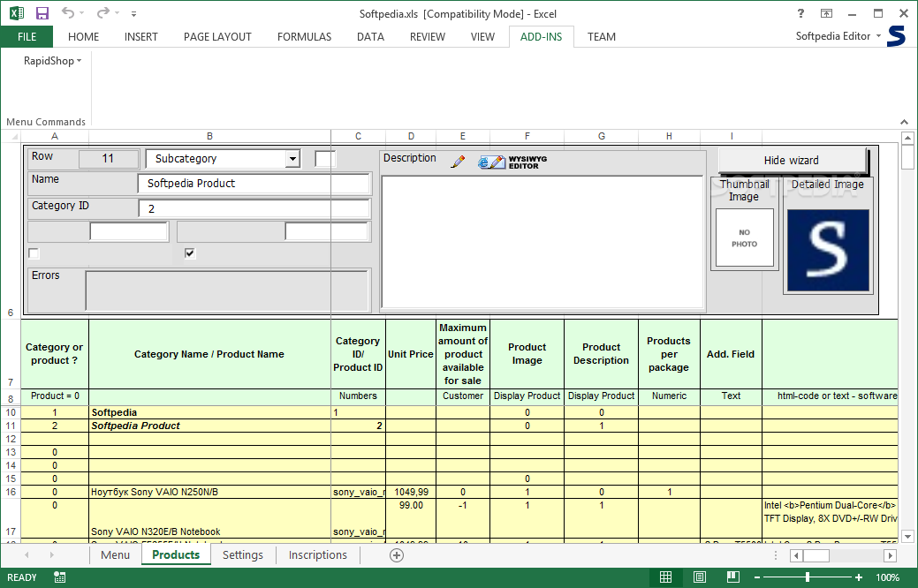Screen dimensions: 918x588
Task: Click the Excel application icon
Action: (17, 13)
